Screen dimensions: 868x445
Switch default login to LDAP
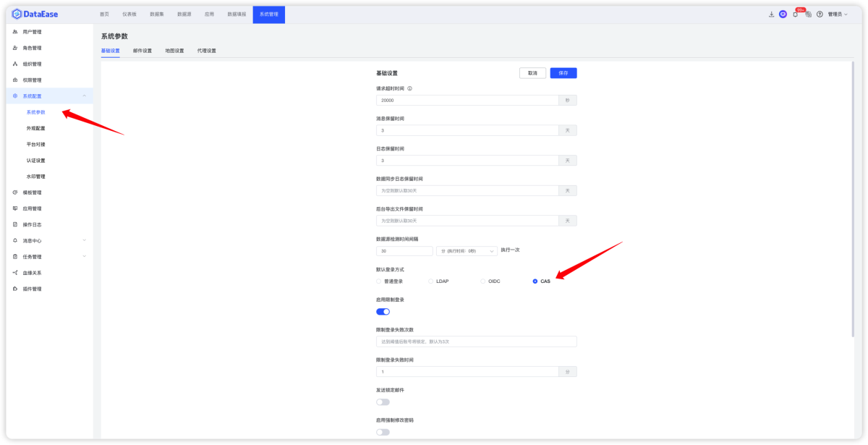click(432, 281)
